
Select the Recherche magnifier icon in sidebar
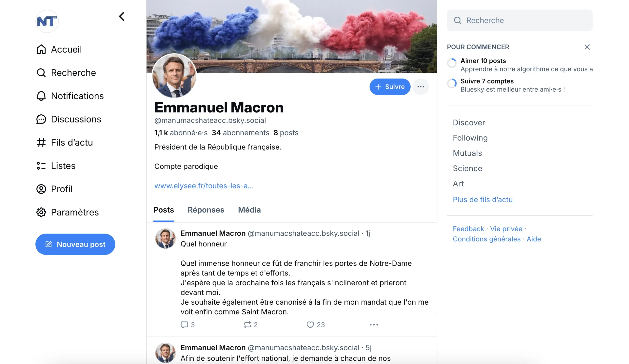[42, 73]
